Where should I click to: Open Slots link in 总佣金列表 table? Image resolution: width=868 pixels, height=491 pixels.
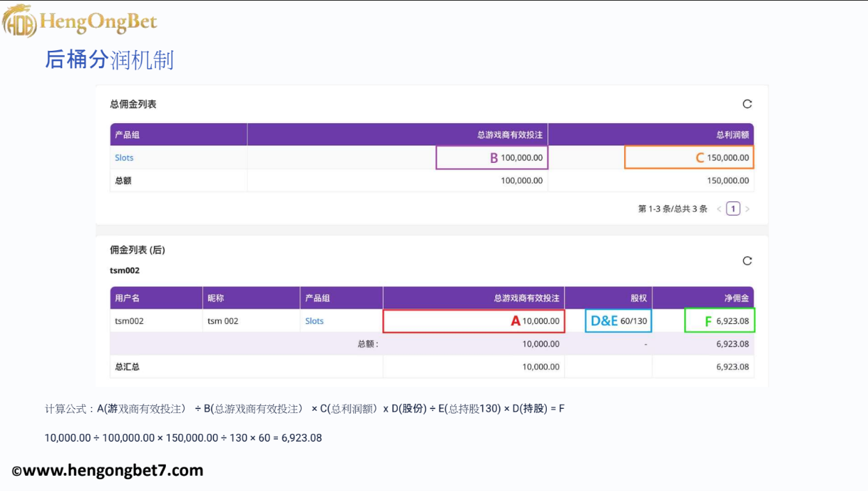[124, 157]
